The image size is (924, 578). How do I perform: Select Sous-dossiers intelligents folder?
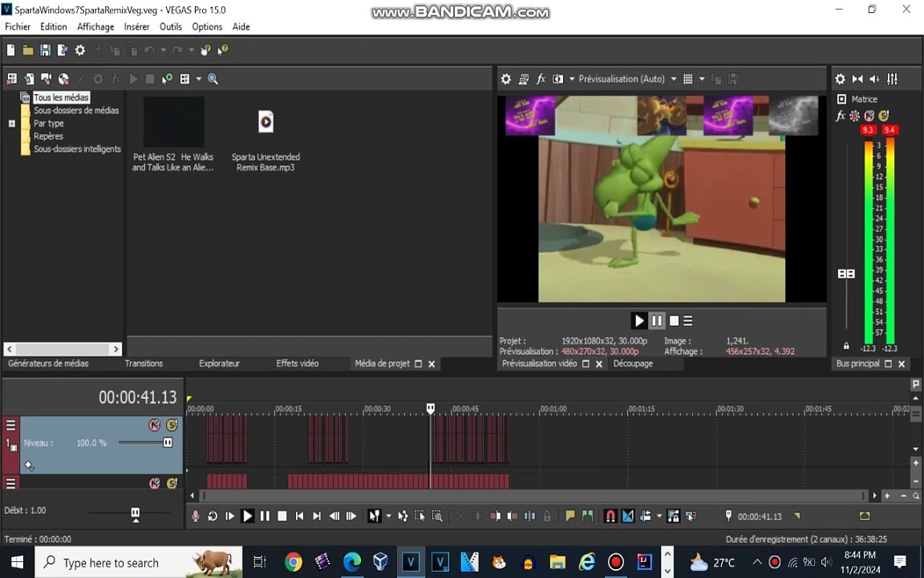[77, 149]
